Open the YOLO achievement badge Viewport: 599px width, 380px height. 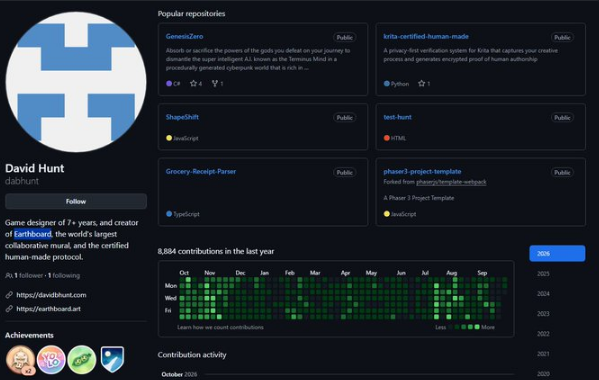click(51, 360)
